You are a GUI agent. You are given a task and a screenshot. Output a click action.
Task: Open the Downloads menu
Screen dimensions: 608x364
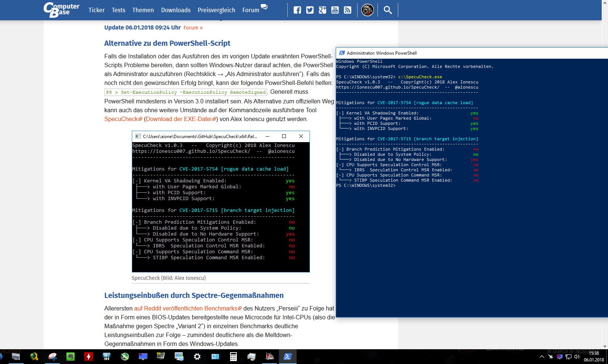(176, 10)
